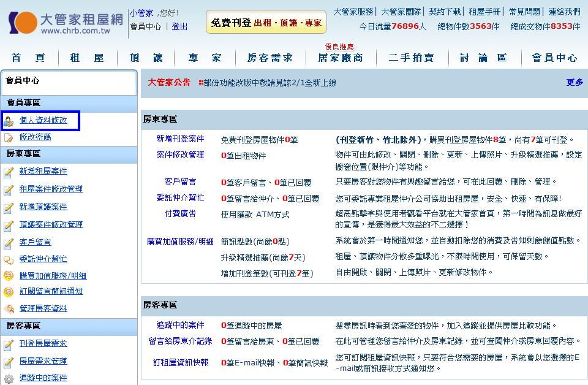The height and width of the screenshot is (385, 588).
Task: Click 付費廣告 in the main panel
Action: click(x=180, y=213)
